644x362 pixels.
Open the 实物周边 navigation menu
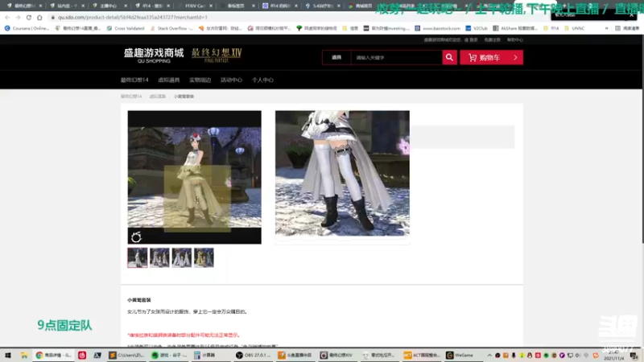tap(200, 80)
